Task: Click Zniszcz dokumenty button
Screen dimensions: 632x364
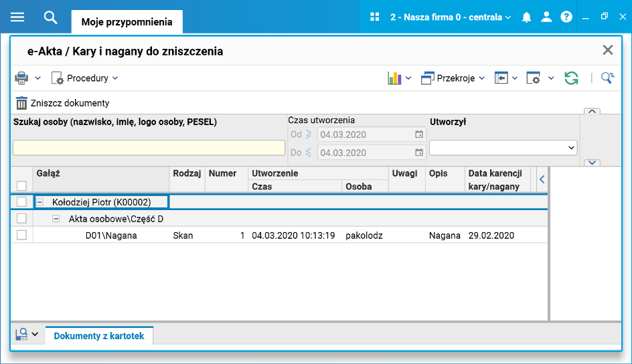Action: [62, 103]
